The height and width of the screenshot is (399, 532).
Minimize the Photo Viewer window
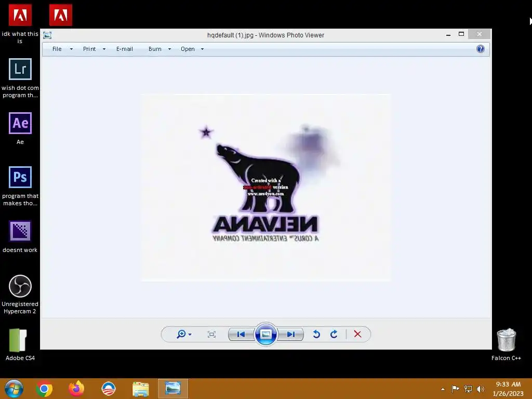pyautogui.click(x=448, y=34)
